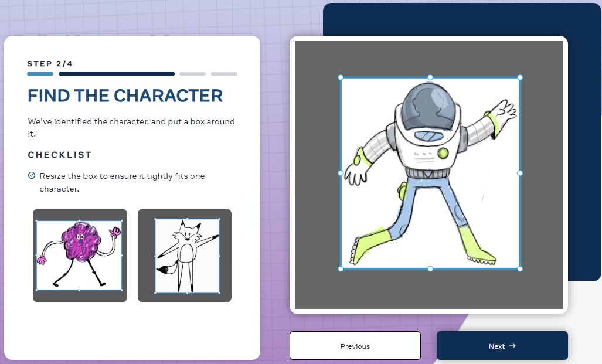Click the arrow icon on Next button

512,346
